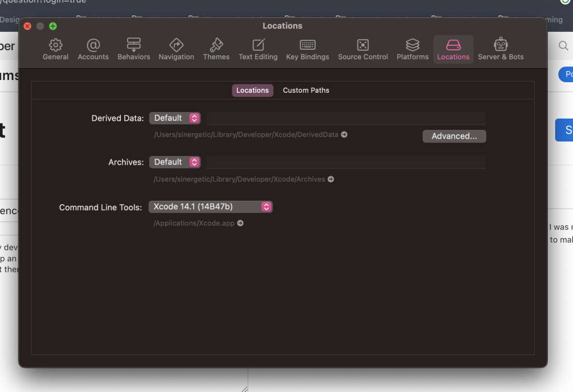Select the Locations toolbar pane
Image resolution: width=573 pixels, height=392 pixels.
(453, 49)
